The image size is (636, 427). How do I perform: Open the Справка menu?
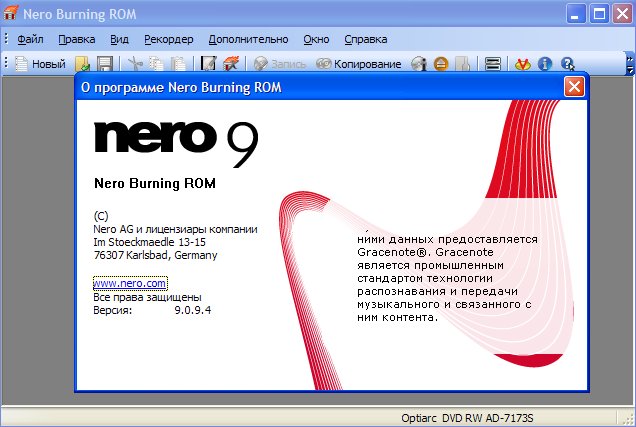click(366, 39)
